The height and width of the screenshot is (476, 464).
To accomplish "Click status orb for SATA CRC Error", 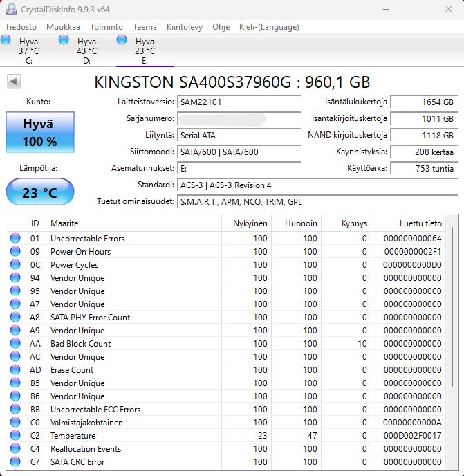I will pos(15,461).
